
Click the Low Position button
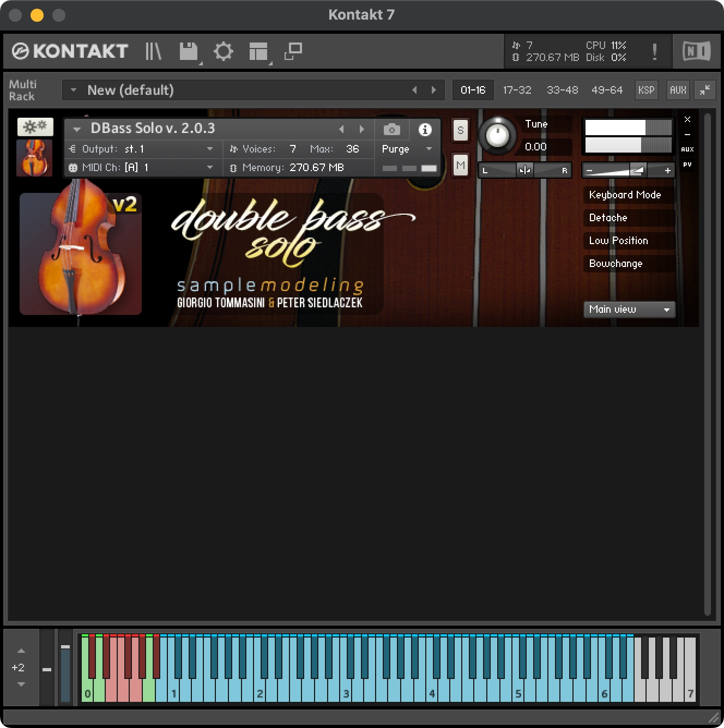629,240
